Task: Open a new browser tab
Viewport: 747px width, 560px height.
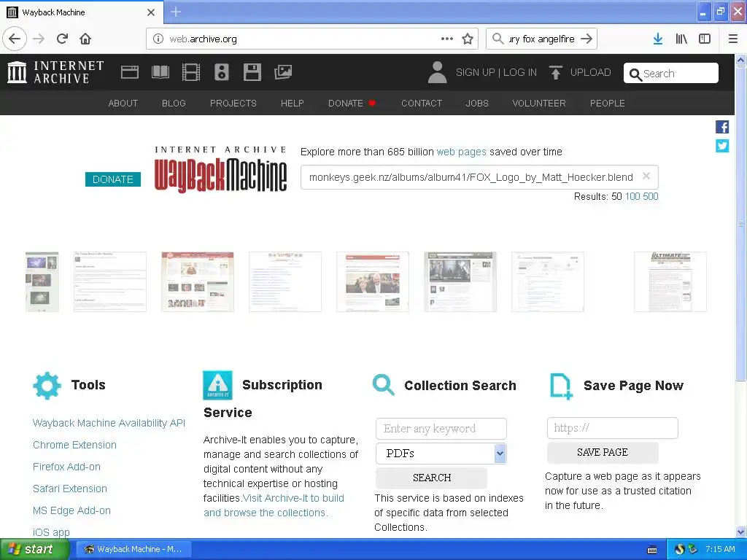Action: click(x=176, y=12)
